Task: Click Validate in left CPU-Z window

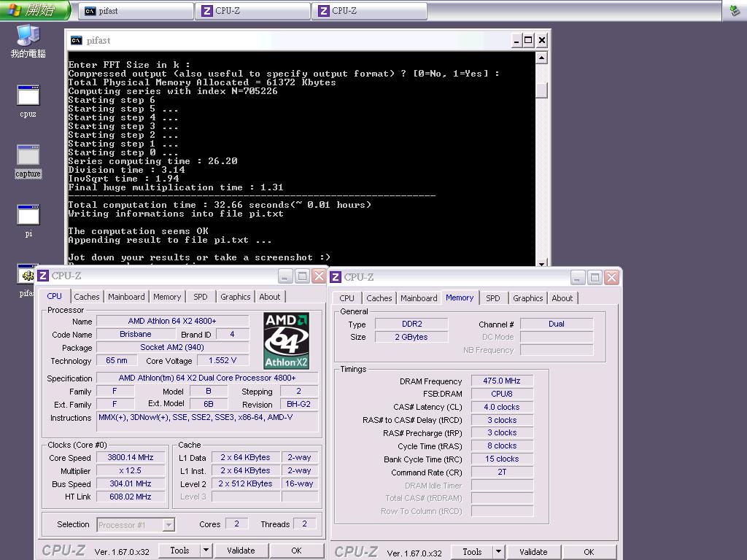Action: 241,551
